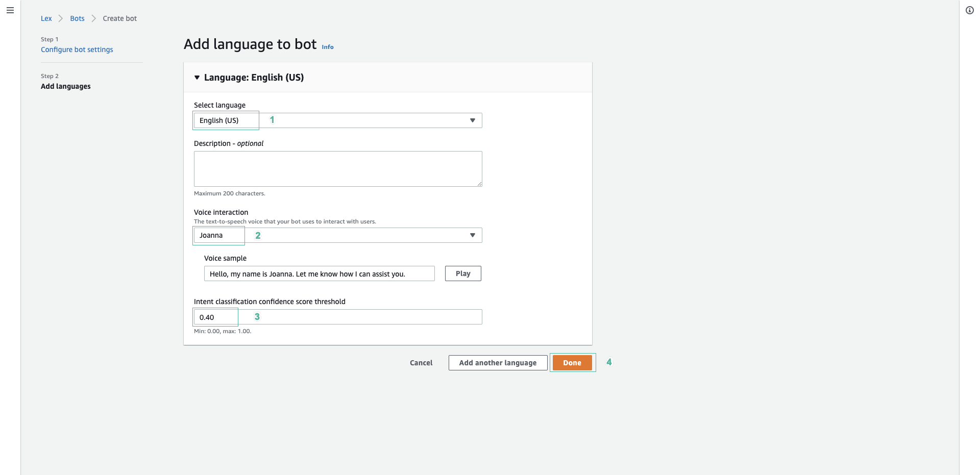Go to Bots breadcrumb link
The image size is (980, 475).
click(x=78, y=18)
